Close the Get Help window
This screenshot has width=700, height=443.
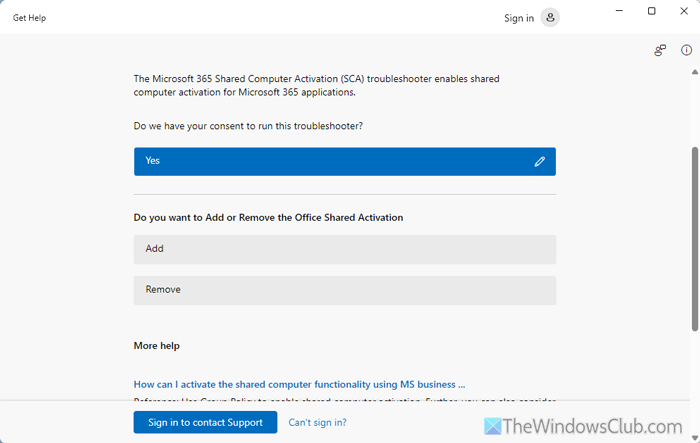coord(685,11)
